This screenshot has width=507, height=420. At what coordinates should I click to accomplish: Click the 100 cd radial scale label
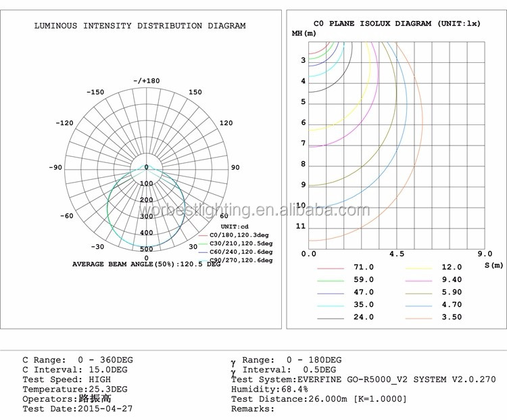pos(147,183)
